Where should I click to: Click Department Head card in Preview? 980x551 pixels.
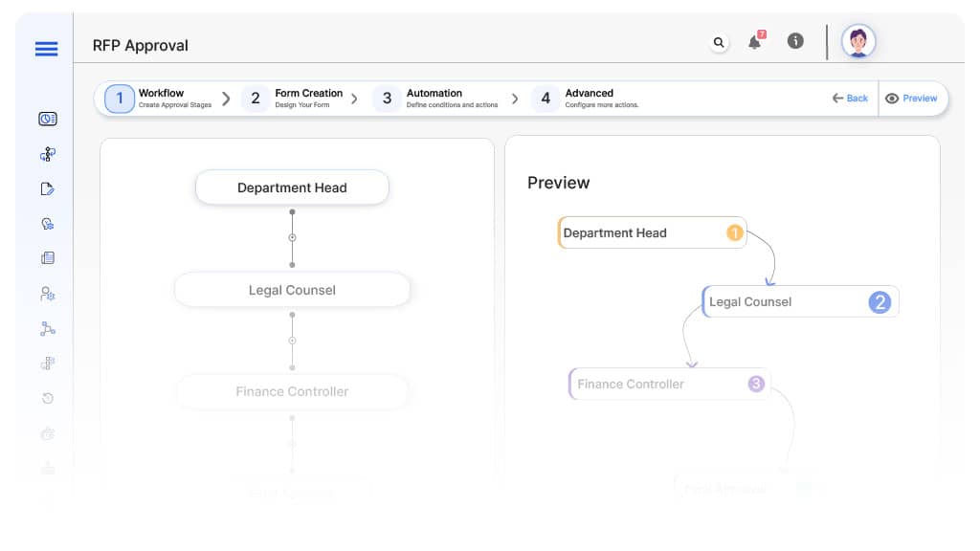[x=652, y=233]
